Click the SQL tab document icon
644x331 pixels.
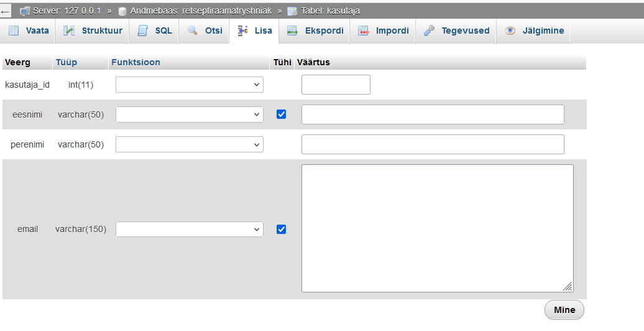[143, 30]
